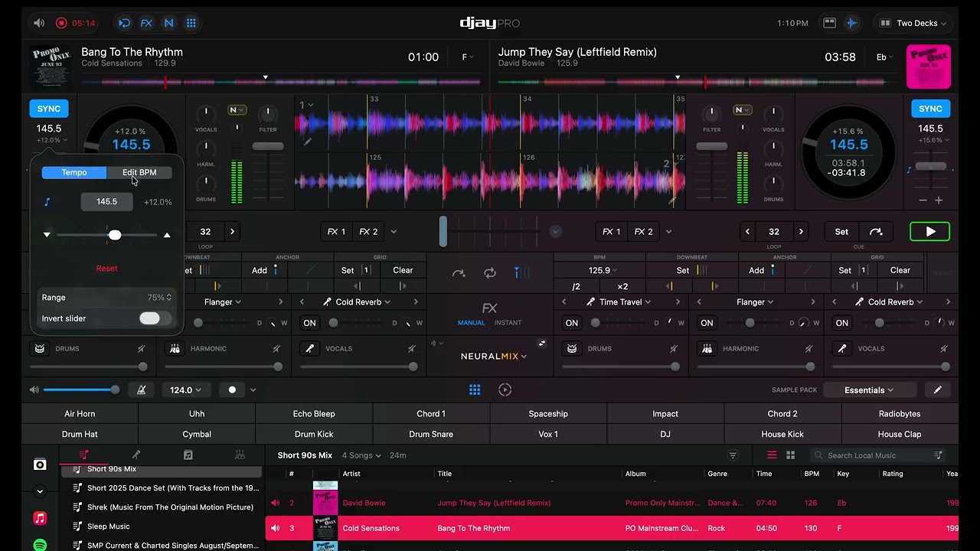Toggle the sampler grid icon in top toolbar

[x=191, y=23]
